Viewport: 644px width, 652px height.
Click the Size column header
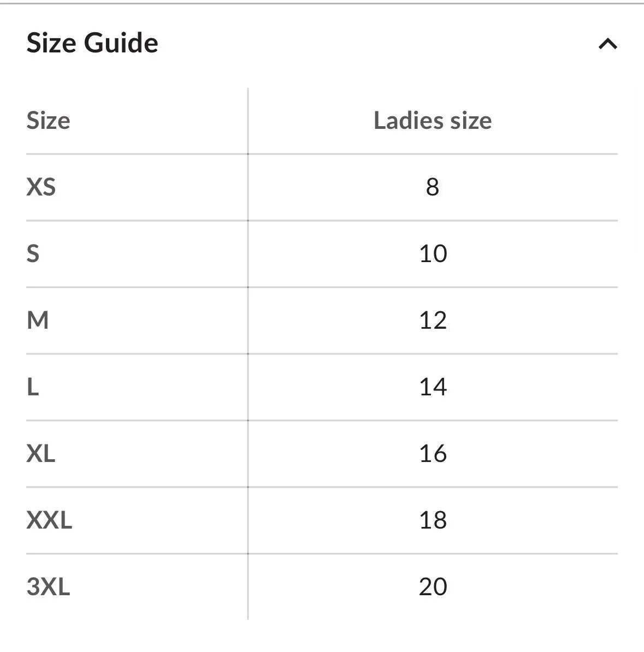click(x=48, y=121)
